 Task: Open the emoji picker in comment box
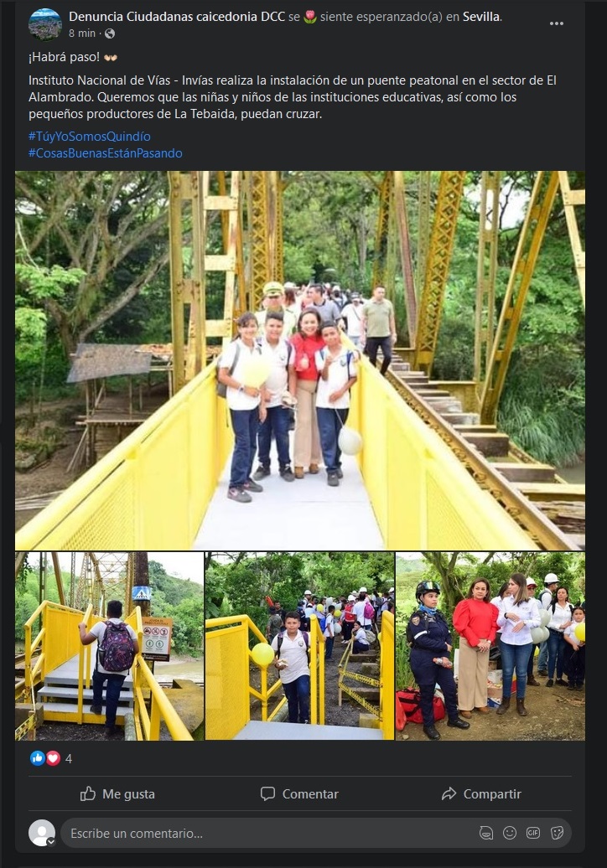[510, 833]
